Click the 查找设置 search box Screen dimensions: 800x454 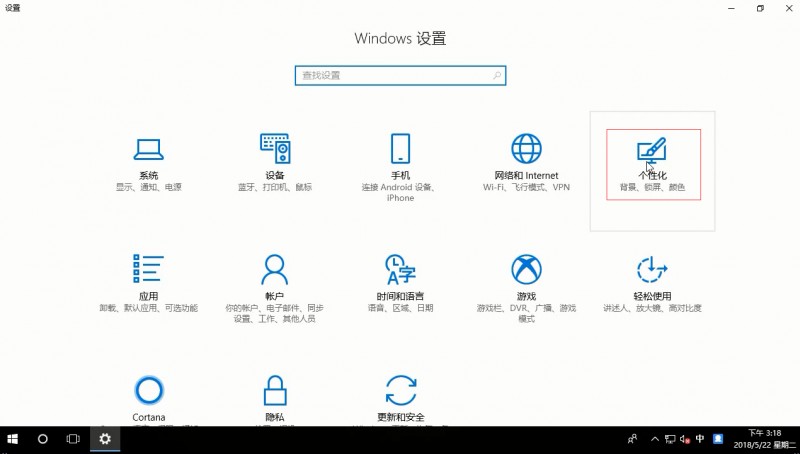point(401,75)
